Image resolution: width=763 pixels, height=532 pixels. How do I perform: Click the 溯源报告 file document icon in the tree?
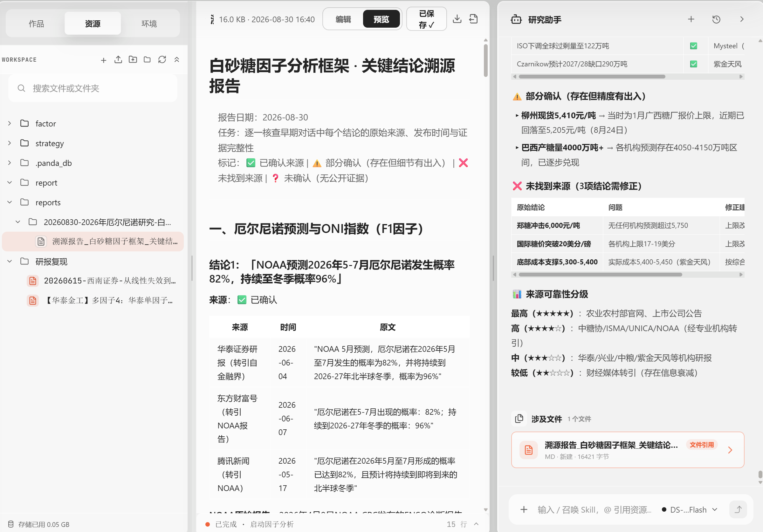point(41,242)
